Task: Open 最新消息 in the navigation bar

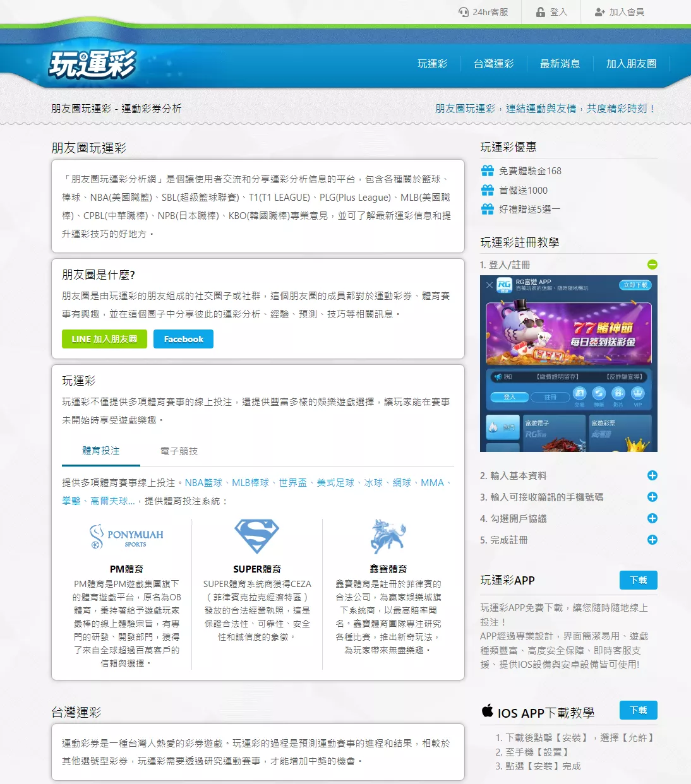Action: (x=560, y=63)
